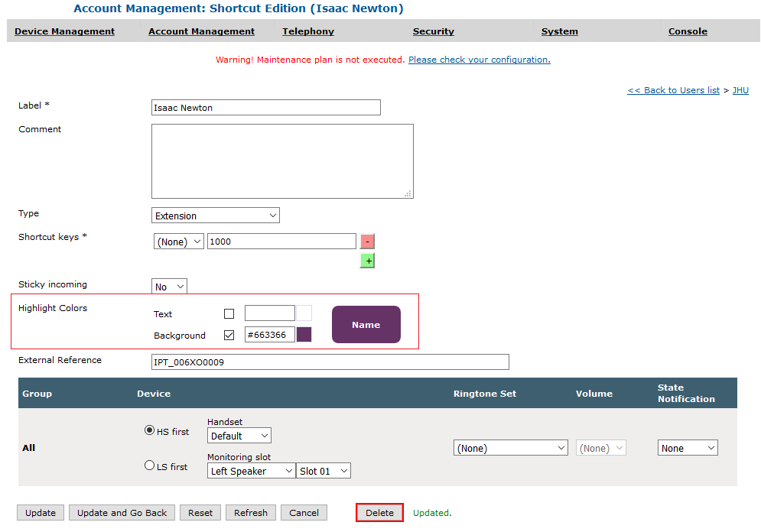
Task: Click the Update button
Action: click(41, 513)
